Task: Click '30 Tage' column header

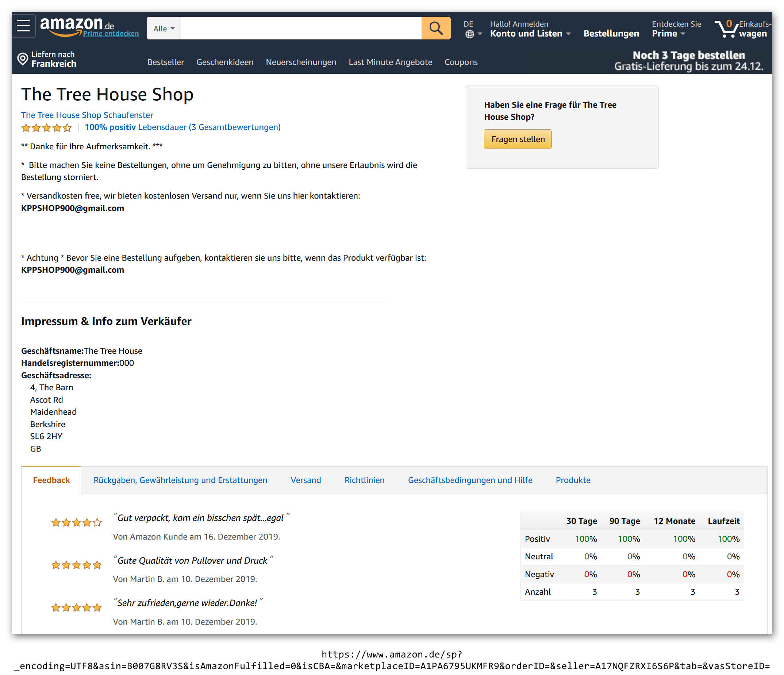Action: pos(581,521)
